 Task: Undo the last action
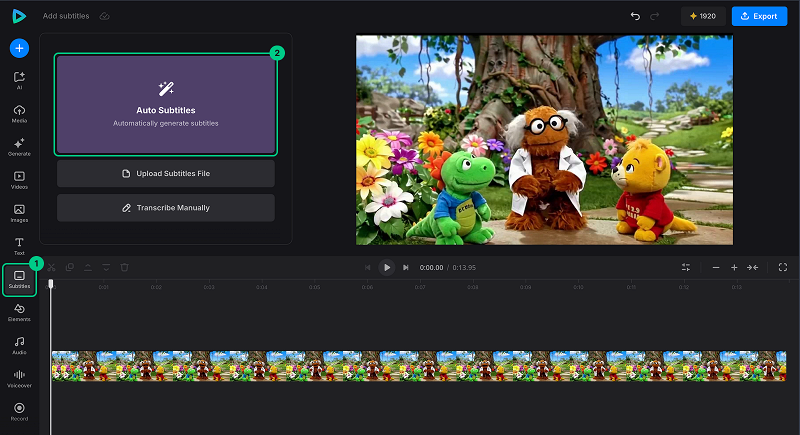click(635, 16)
